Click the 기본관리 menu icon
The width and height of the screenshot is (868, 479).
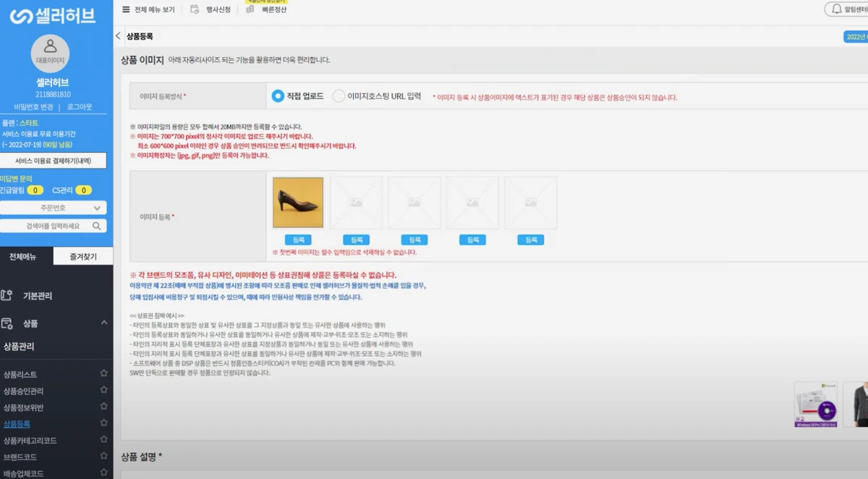pos(7,295)
